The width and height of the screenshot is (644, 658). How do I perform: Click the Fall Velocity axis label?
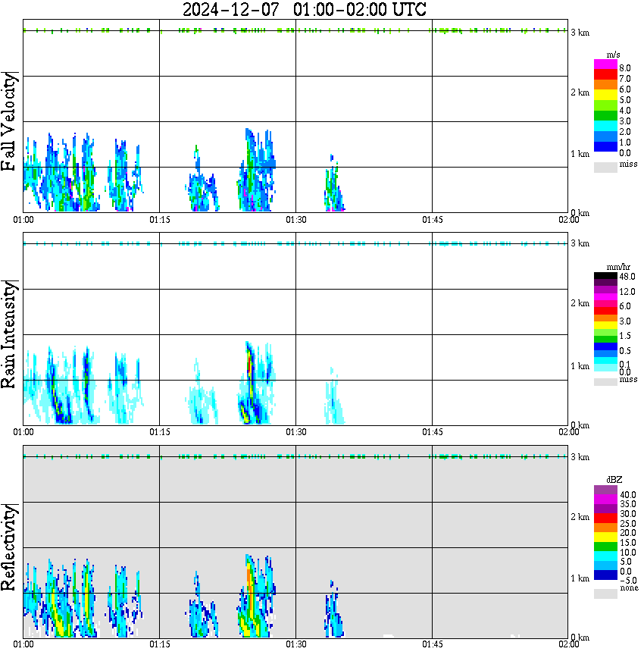point(8,121)
